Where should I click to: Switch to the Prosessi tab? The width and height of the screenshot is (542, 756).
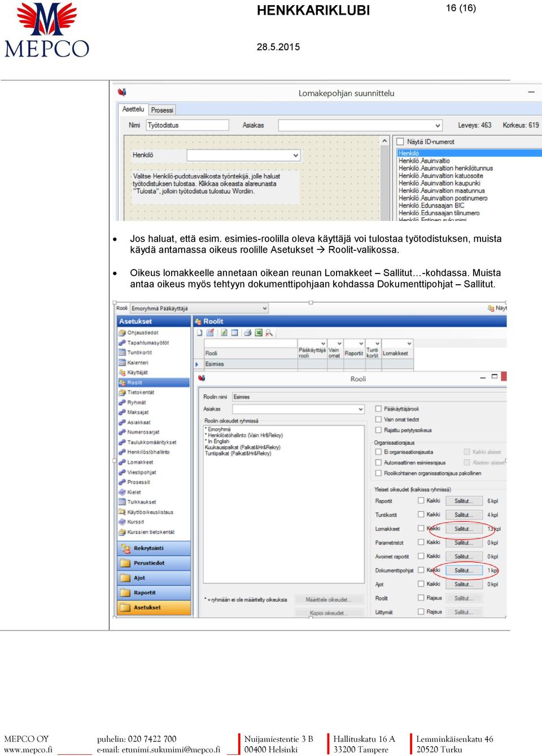click(x=162, y=110)
